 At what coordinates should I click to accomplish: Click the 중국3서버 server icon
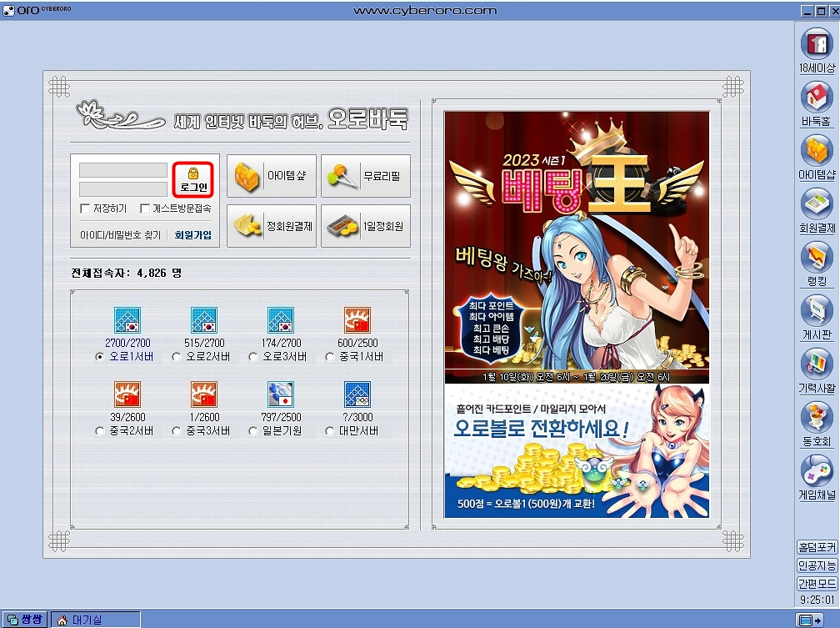tap(204, 394)
